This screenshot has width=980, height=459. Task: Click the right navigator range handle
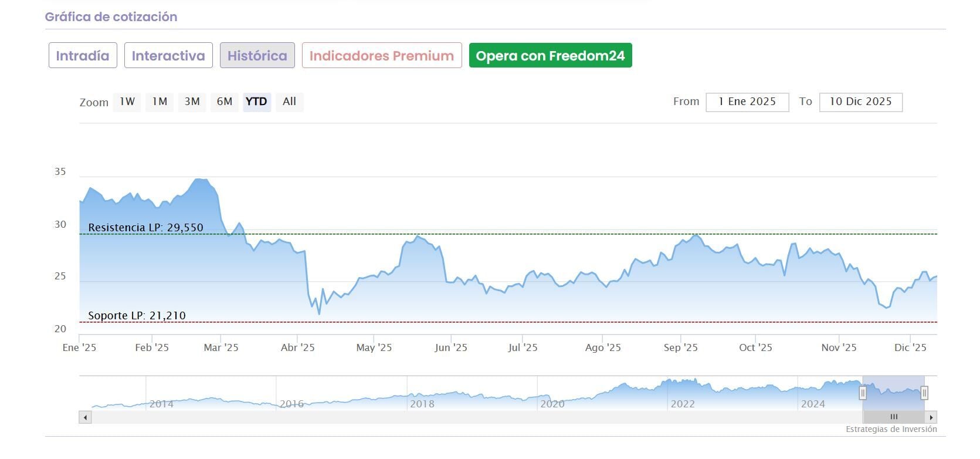pyautogui.click(x=924, y=393)
